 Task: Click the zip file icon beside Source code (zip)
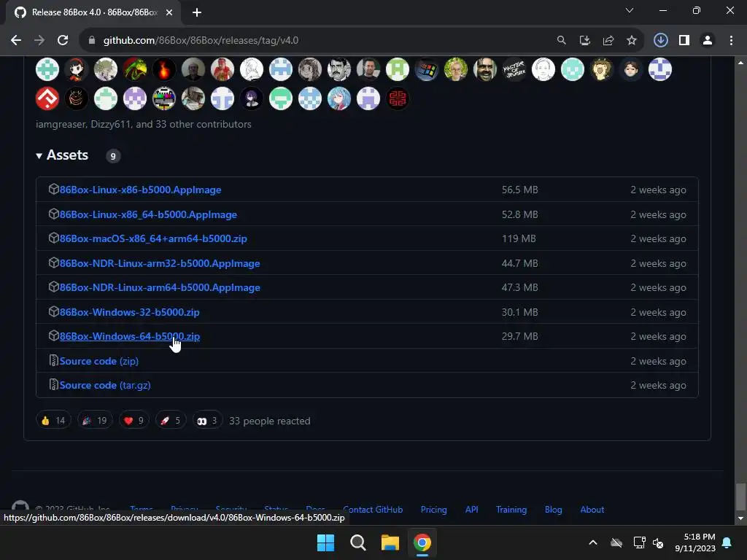click(54, 360)
